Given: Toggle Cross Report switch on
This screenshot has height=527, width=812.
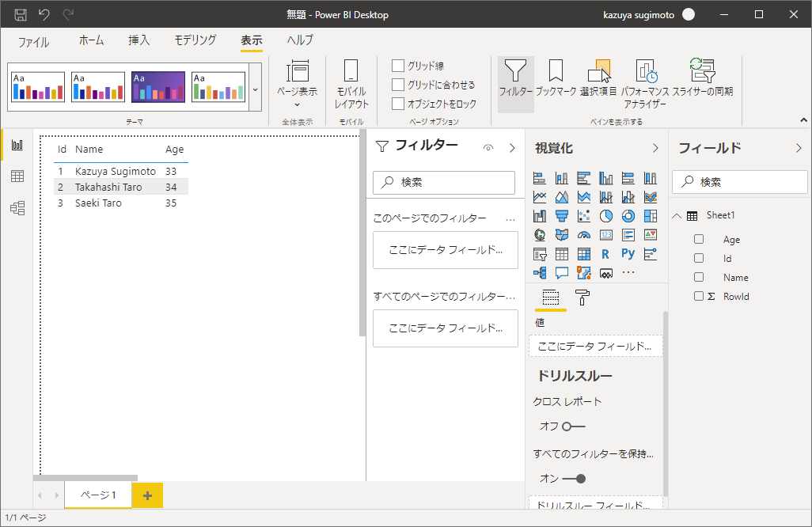Looking at the screenshot, I should tap(573, 427).
